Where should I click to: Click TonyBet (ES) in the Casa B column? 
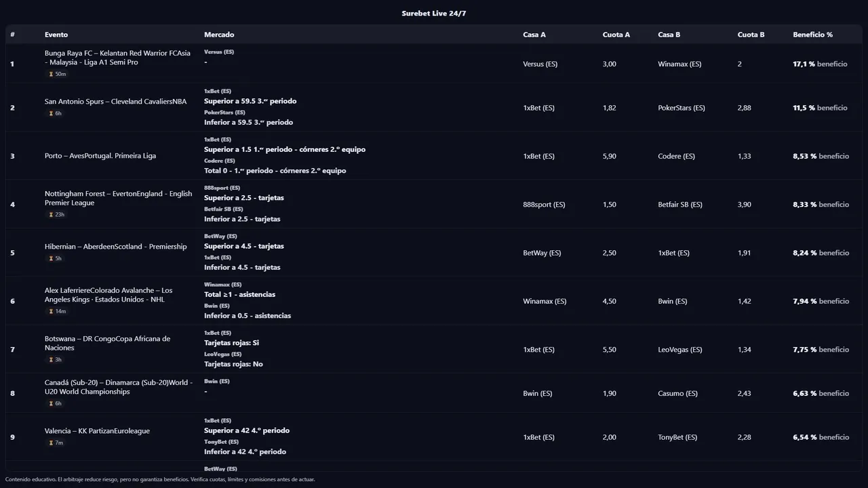pyautogui.click(x=677, y=437)
